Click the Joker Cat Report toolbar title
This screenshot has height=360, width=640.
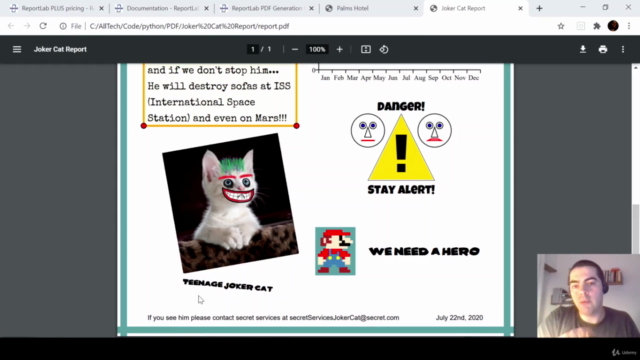60,49
